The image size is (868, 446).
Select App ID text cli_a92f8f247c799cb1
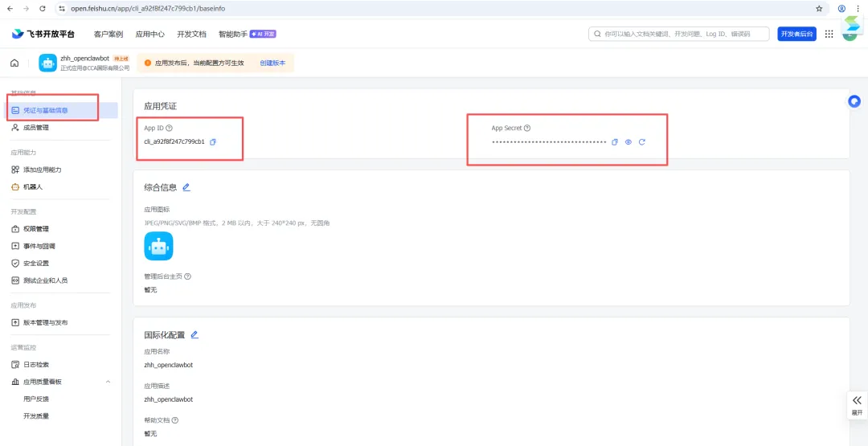click(174, 141)
